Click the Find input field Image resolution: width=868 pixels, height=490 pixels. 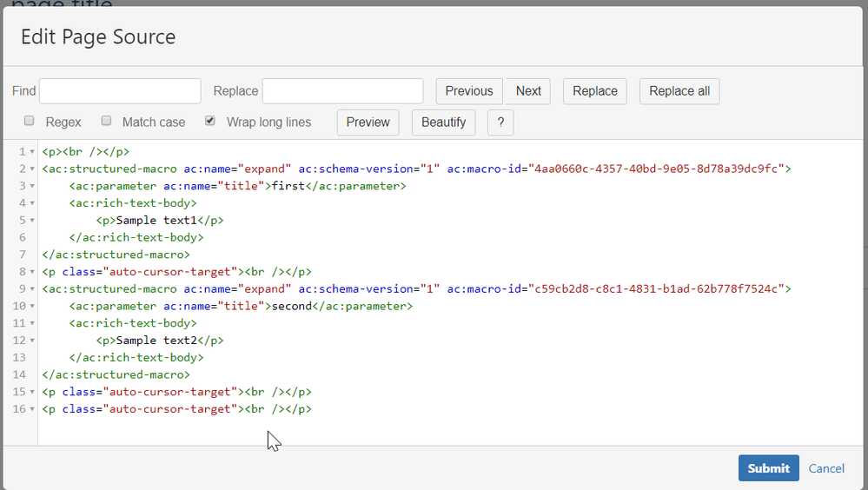click(x=120, y=91)
